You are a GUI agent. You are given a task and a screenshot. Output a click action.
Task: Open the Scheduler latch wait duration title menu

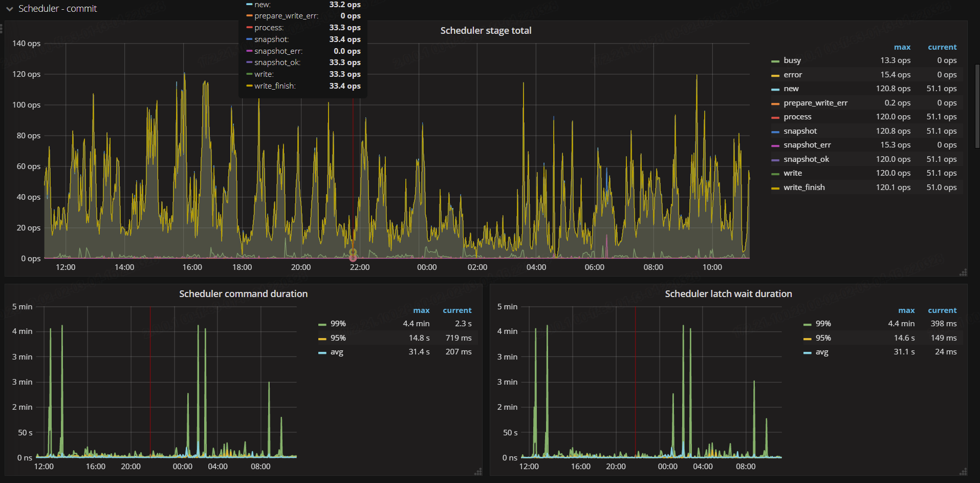click(x=728, y=294)
